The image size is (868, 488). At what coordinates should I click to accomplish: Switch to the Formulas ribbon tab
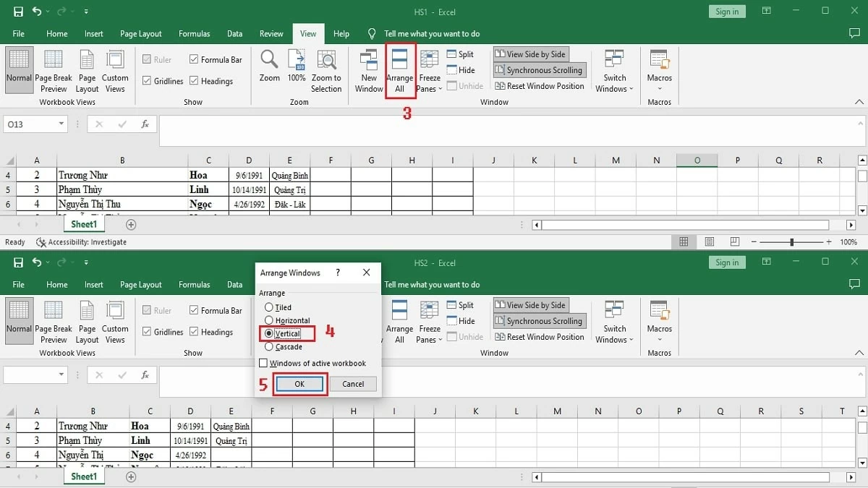pyautogui.click(x=194, y=33)
